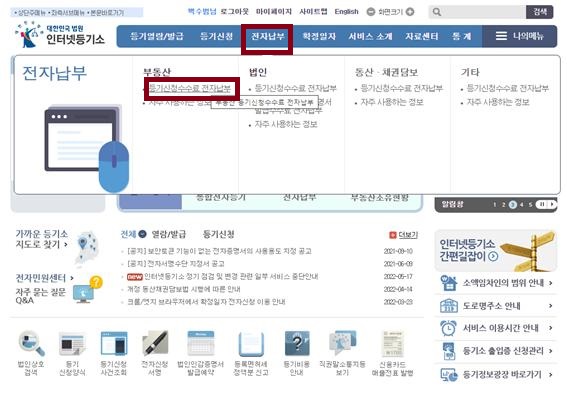This screenshot has height=394, width=567.
Task: Click 더보기 plus icon link
Action: (x=403, y=235)
